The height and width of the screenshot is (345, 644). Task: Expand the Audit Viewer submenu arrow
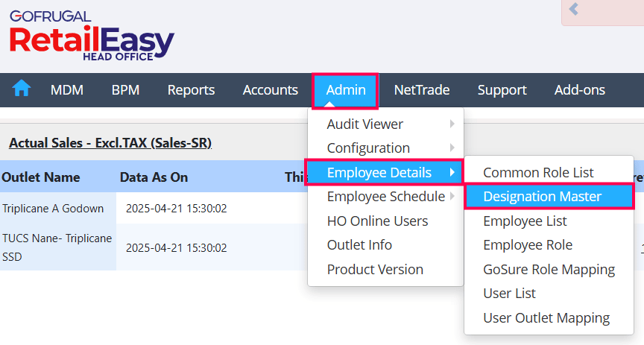pyautogui.click(x=452, y=124)
